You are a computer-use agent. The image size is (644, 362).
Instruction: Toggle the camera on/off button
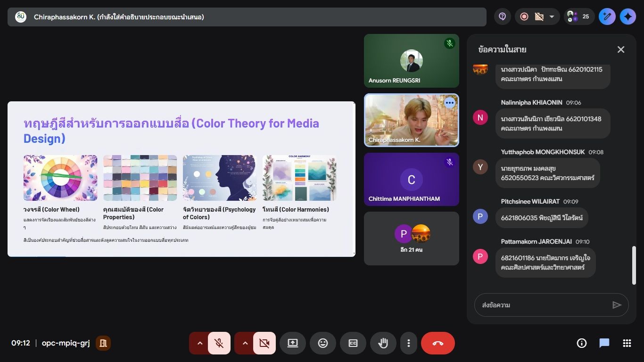(x=264, y=343)
